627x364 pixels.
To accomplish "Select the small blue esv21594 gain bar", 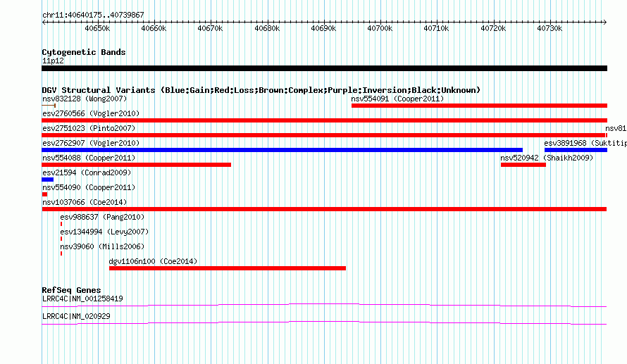I will coord(48,180).
